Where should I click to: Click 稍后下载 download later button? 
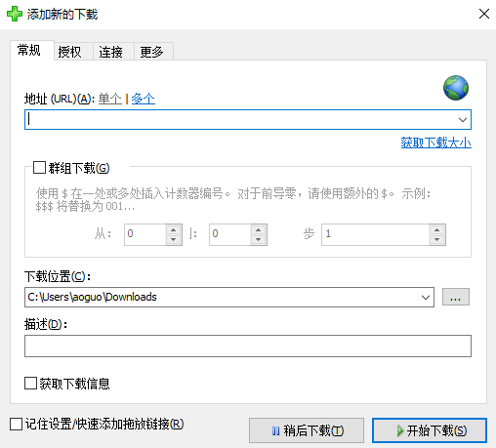point(307,430)
